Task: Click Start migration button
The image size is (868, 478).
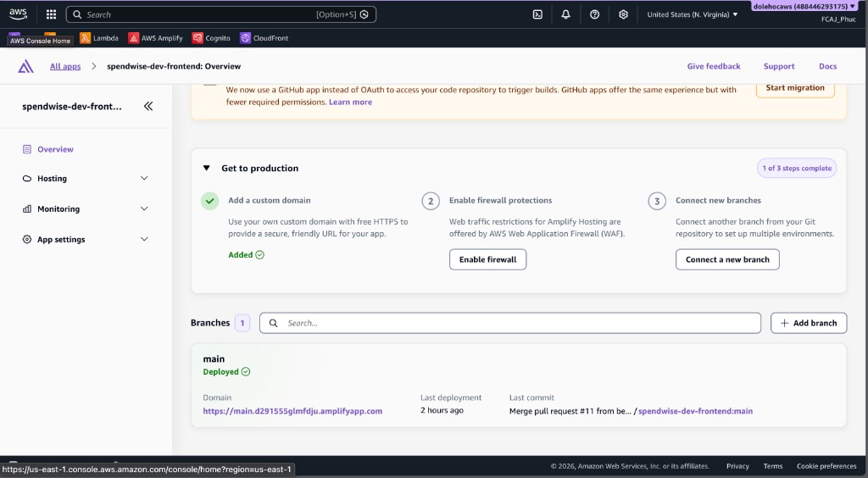Action: 795,88
